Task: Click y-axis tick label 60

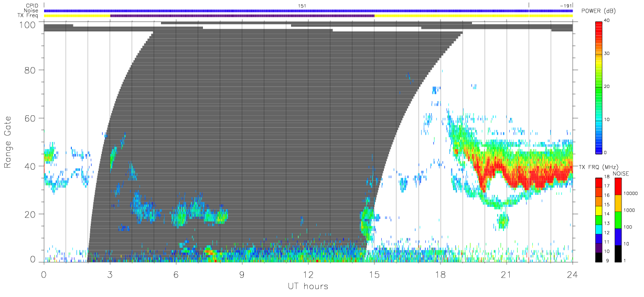Action: 31,118
